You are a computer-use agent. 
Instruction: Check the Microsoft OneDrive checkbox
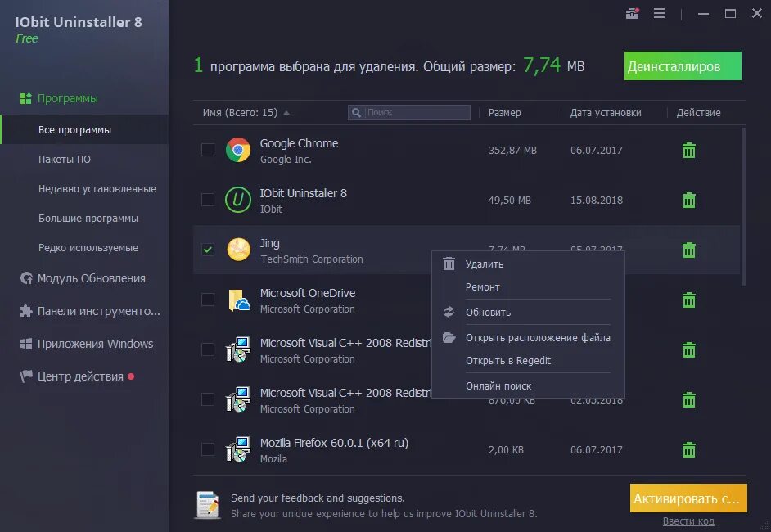(x=208, y=300)
